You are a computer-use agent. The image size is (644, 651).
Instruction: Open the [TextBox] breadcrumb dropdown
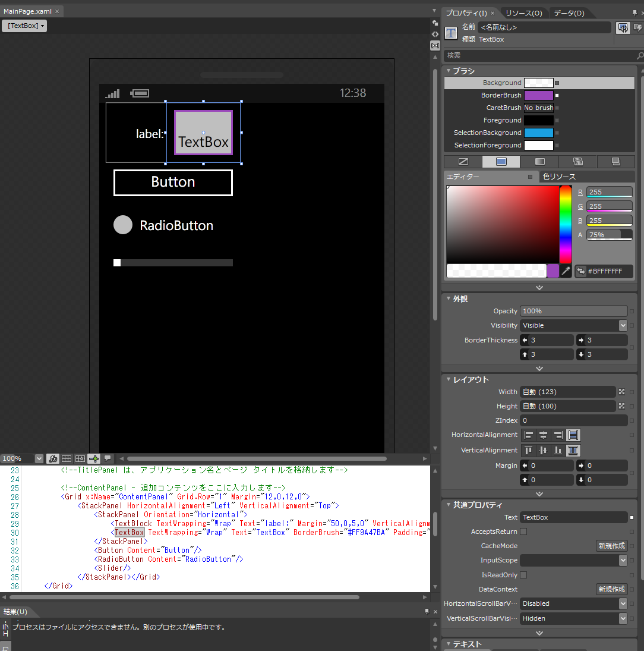25,26
